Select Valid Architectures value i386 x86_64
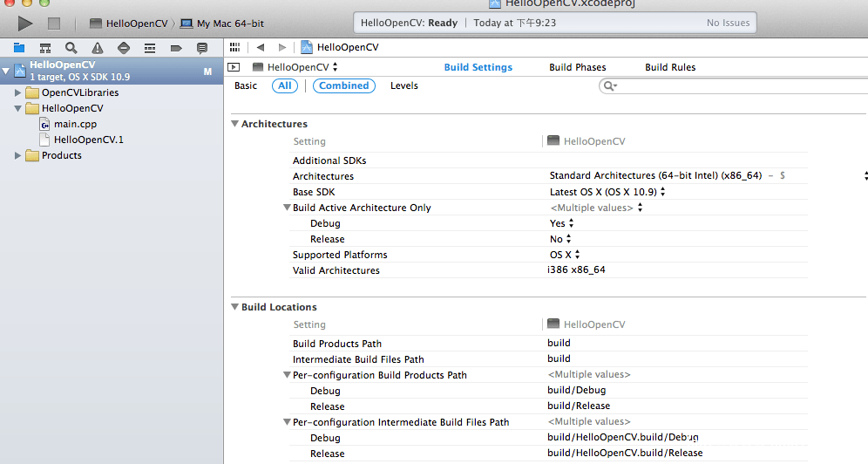Image resolution: width=868 pixels, height=464 pixels. pos(576,270)
